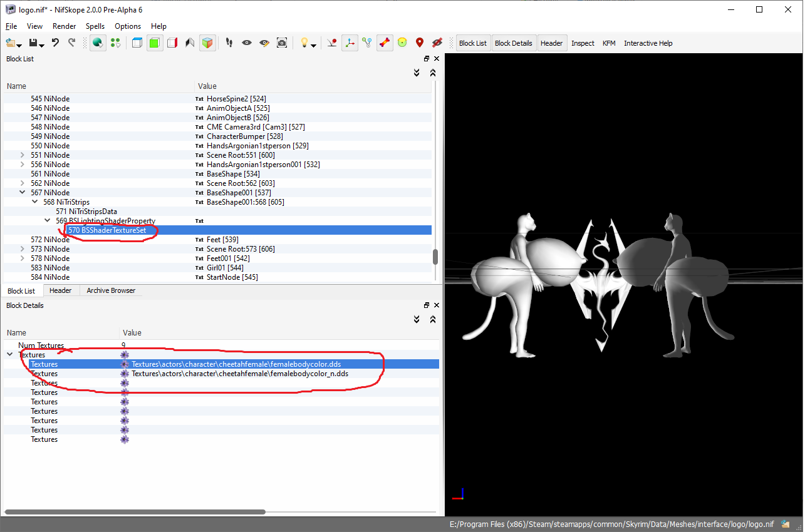The image size is (810, 532).
Task: Activate the colored perspective cube icon
Action: [x=207, y=43]
